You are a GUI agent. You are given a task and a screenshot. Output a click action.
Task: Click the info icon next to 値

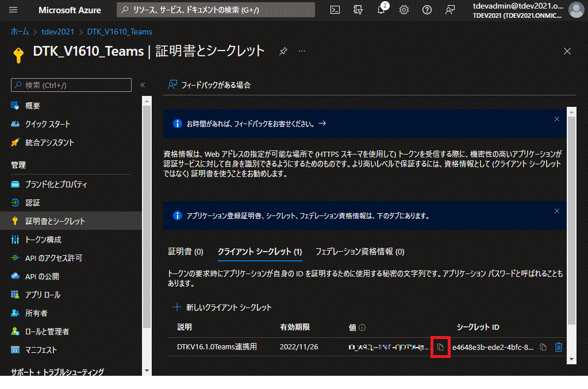(x=362, y=328)
